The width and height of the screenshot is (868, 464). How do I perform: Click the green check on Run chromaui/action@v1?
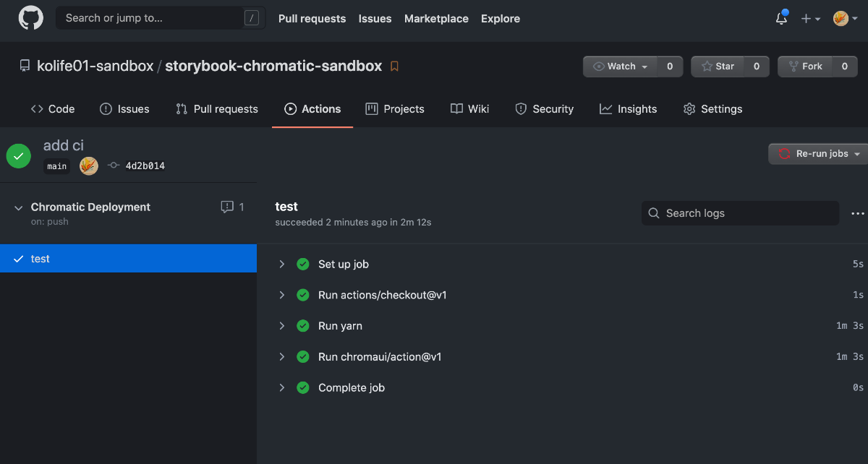point(303,357)
